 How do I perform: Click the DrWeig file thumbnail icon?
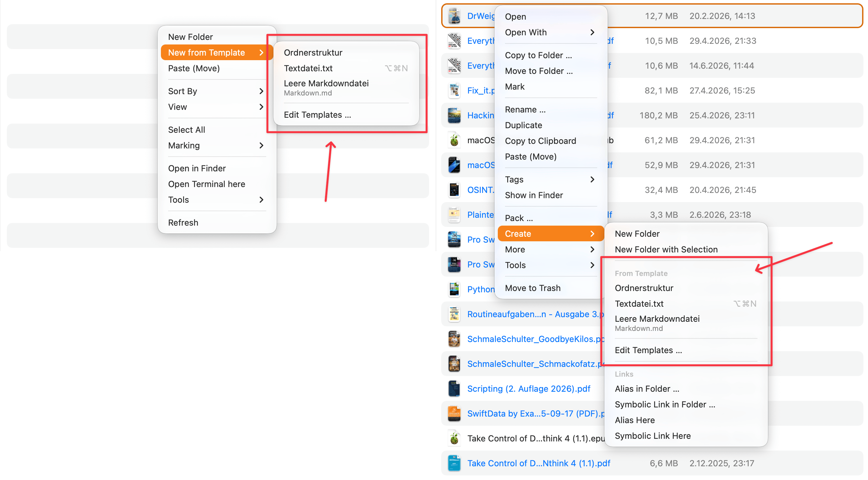(x=454, y=16)
